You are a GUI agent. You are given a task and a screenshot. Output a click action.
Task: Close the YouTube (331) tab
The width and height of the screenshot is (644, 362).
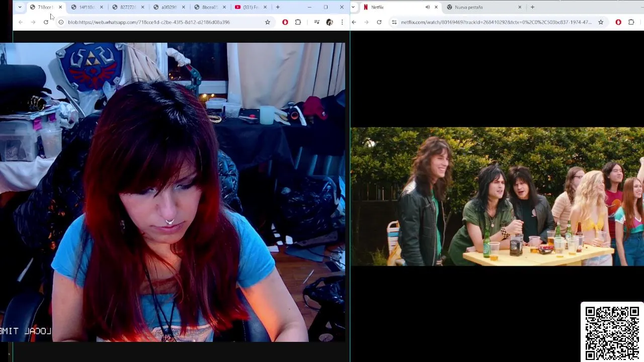(265, 7)
